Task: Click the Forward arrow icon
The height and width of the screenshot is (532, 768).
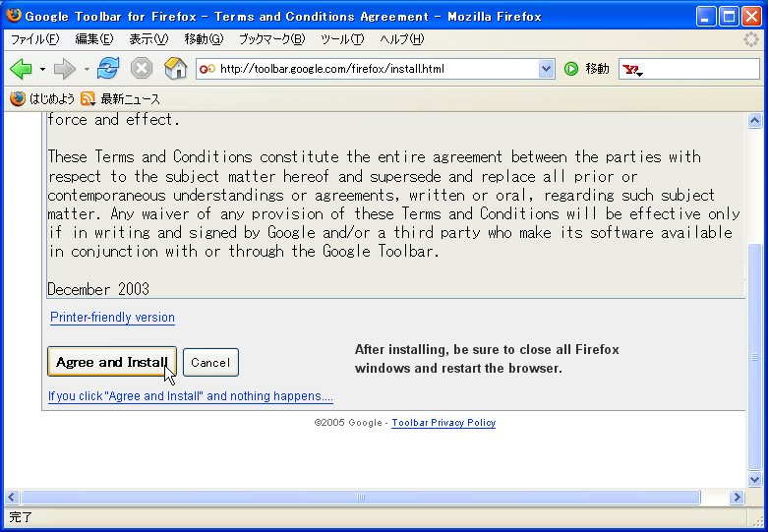Action: tap(64, 69)
